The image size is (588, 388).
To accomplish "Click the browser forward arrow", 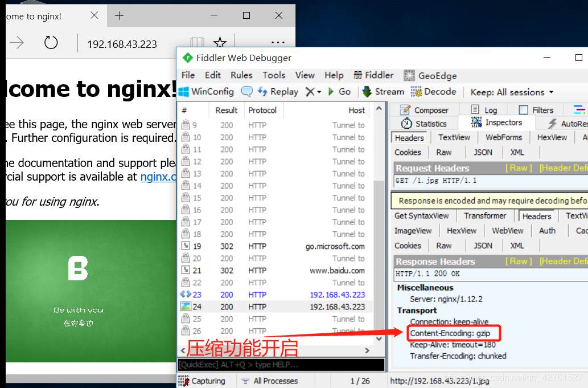I will point(17,42).
